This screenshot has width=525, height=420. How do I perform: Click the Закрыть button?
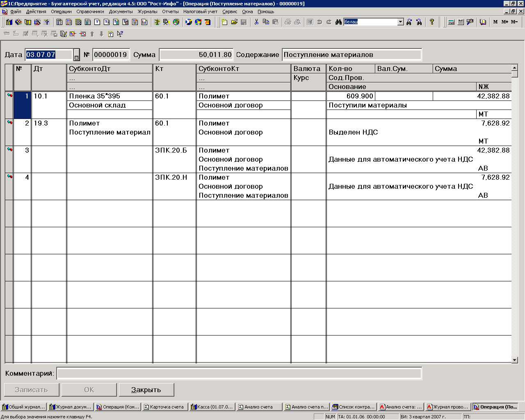[x=146, y=390]
